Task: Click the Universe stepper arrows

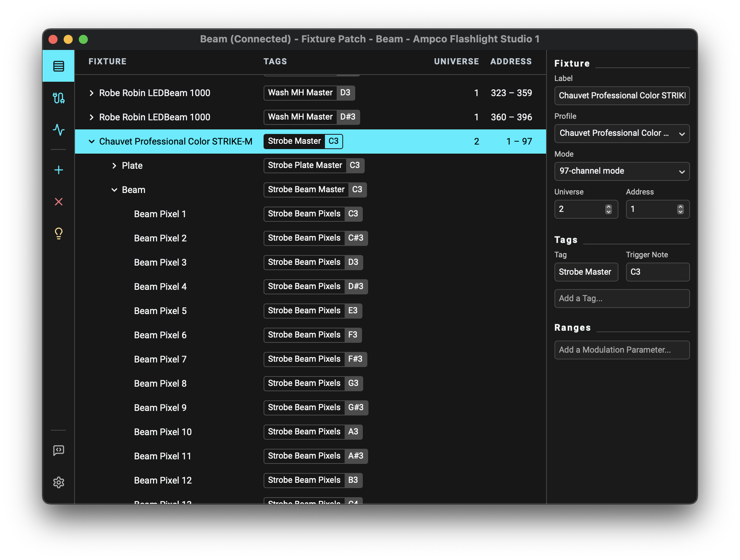Action: point(608,209)
